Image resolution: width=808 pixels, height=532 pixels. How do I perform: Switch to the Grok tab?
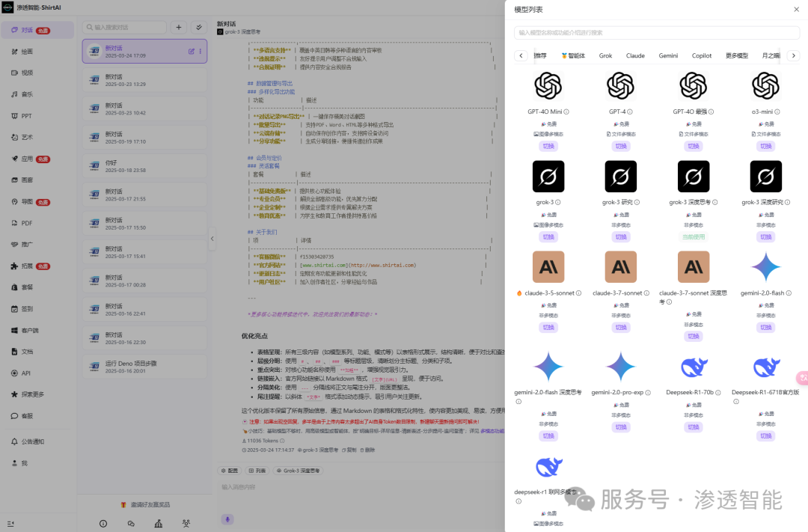[x=605, y=55]
